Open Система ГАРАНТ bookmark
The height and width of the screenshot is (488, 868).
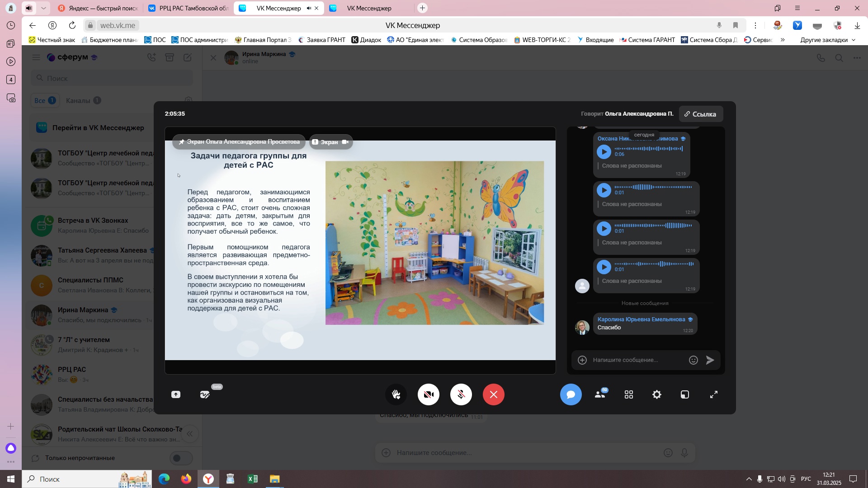click(647, 40)
